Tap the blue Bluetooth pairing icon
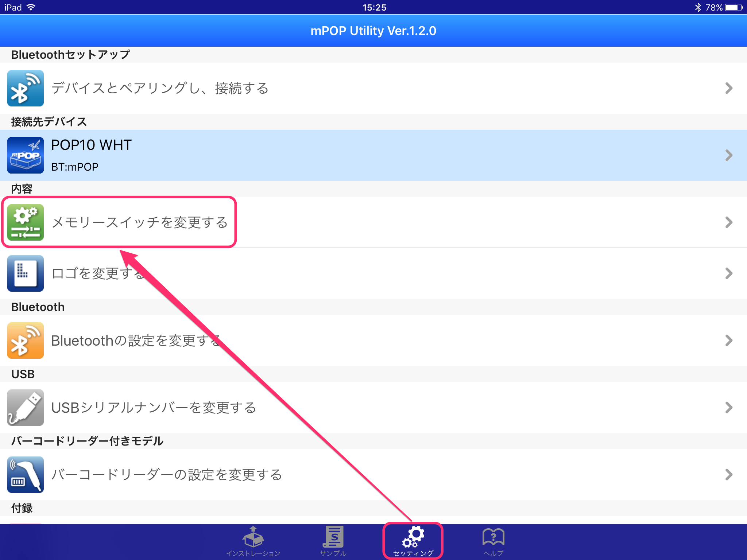 (26, 88)
